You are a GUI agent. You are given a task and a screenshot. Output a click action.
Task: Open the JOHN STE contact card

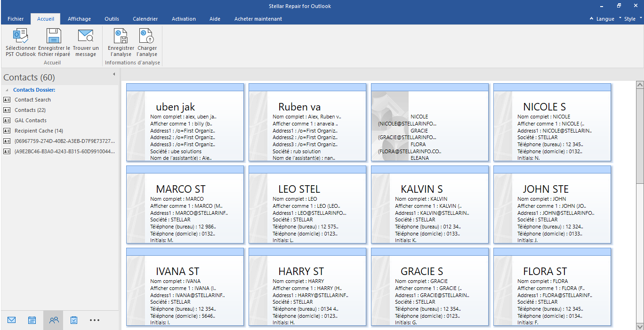[x=552, y=204]
